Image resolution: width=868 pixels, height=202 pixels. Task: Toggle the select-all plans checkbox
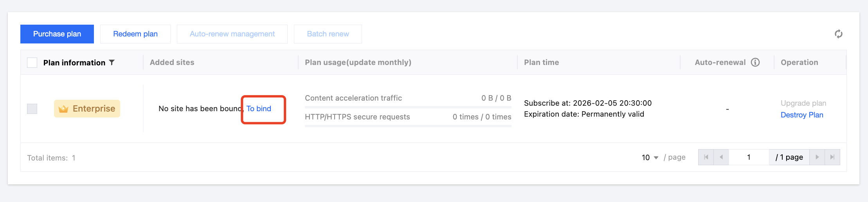pyautogui.click(x=32, y=63)
